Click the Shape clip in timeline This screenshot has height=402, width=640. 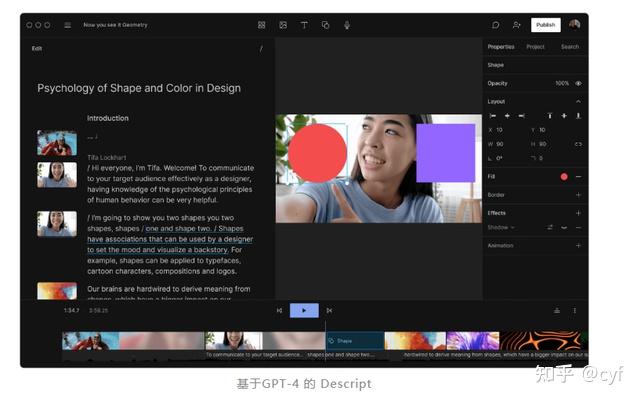[x=355, y=341]
